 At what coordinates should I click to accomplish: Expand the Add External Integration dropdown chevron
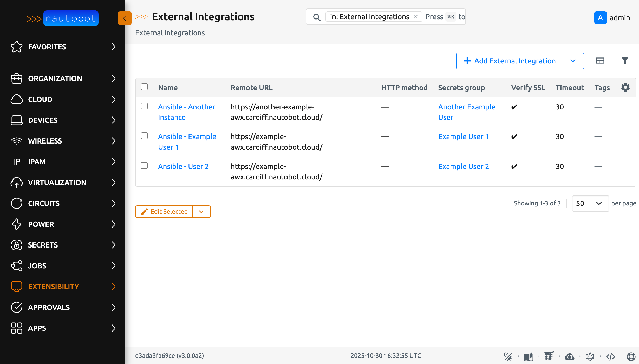point(573,61)
